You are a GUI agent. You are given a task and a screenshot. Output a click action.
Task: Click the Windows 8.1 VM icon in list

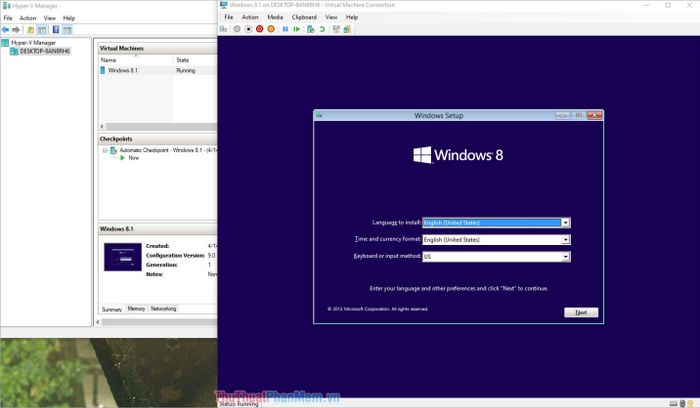coord(103,70)
